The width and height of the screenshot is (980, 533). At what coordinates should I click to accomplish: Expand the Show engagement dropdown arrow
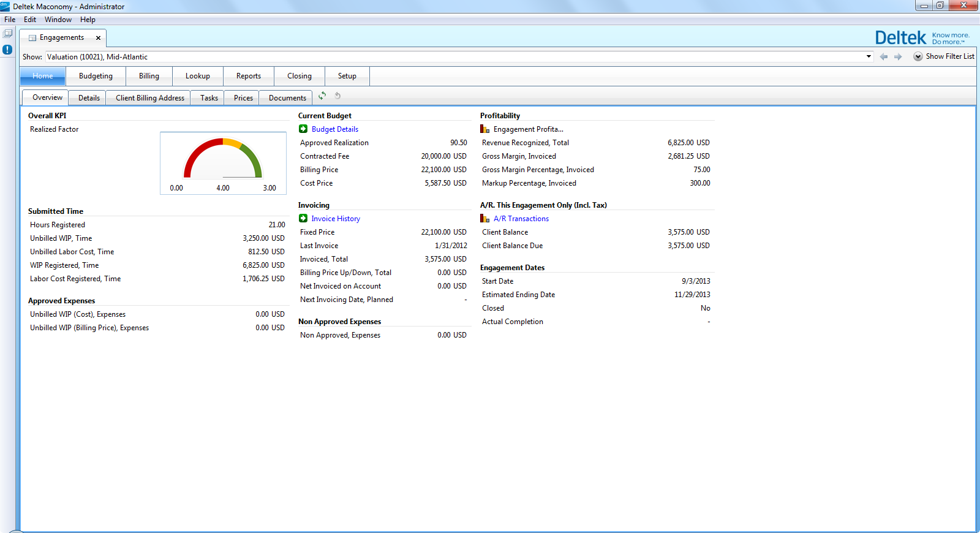coord(869,57)
